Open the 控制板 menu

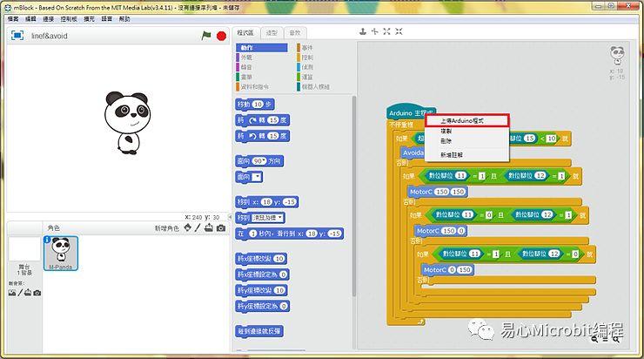point(69,19)
